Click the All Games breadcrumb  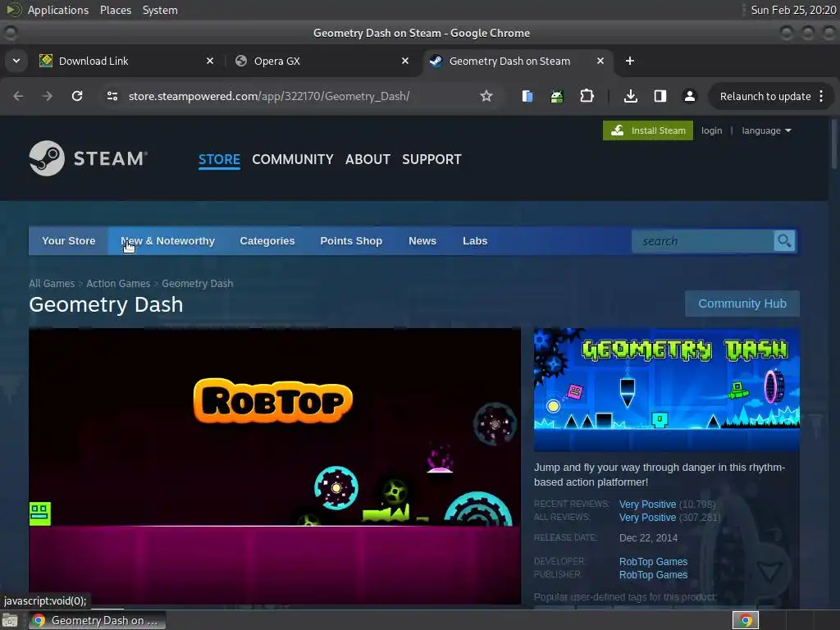tap(52, 283)
